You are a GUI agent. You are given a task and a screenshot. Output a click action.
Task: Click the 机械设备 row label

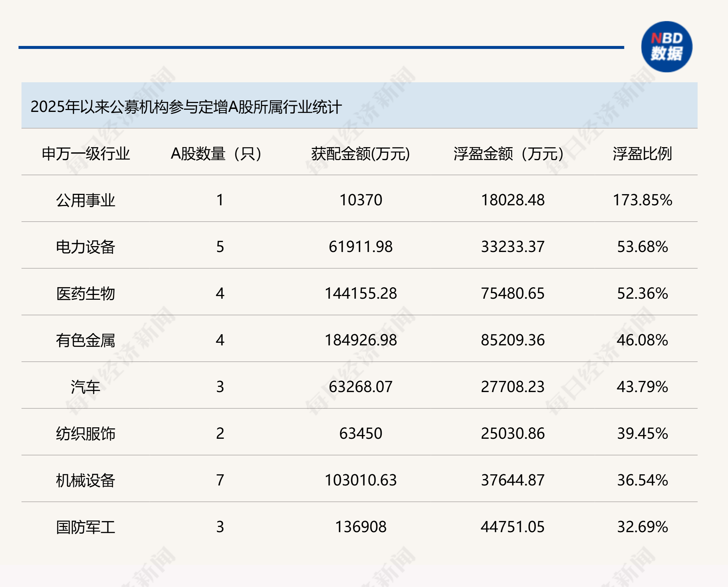[86, 480]
